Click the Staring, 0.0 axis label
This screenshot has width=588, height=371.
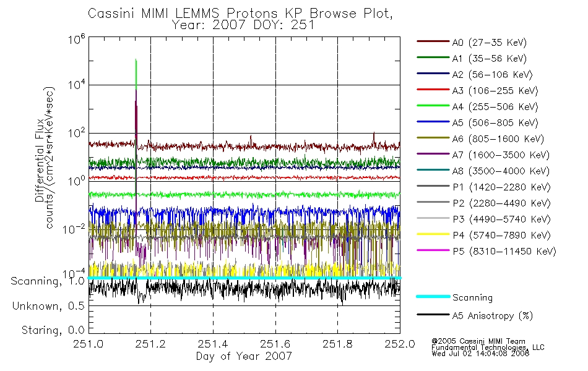[x=53, y=330]
